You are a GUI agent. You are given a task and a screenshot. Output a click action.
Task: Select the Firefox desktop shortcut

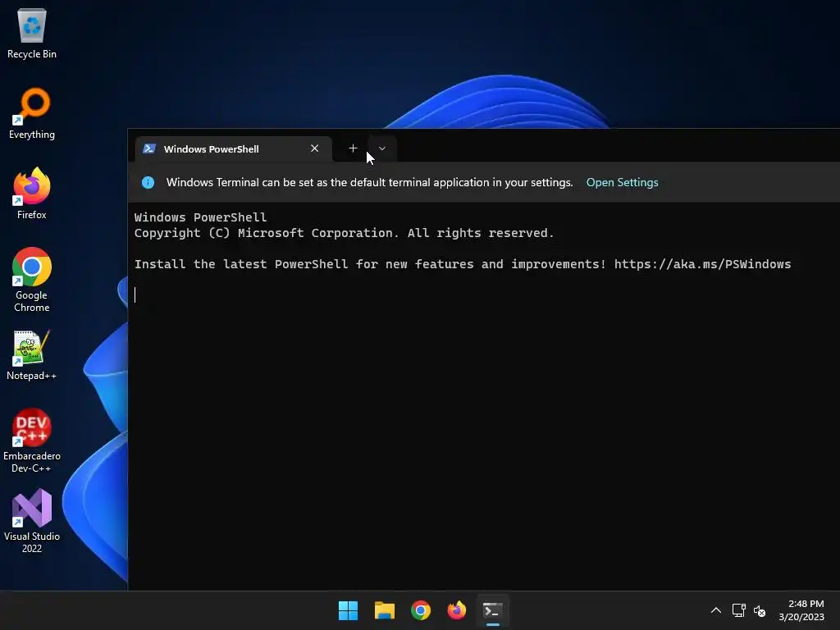pos(32,194)
